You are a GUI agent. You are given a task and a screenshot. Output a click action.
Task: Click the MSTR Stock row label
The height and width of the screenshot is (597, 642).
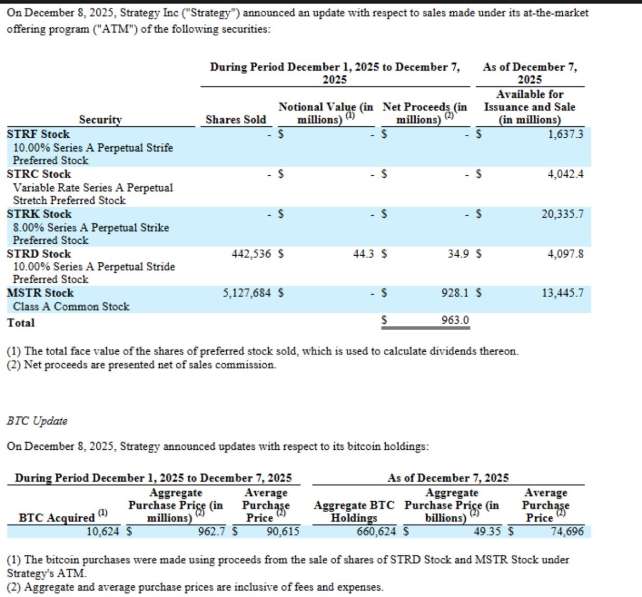[40, 293]
